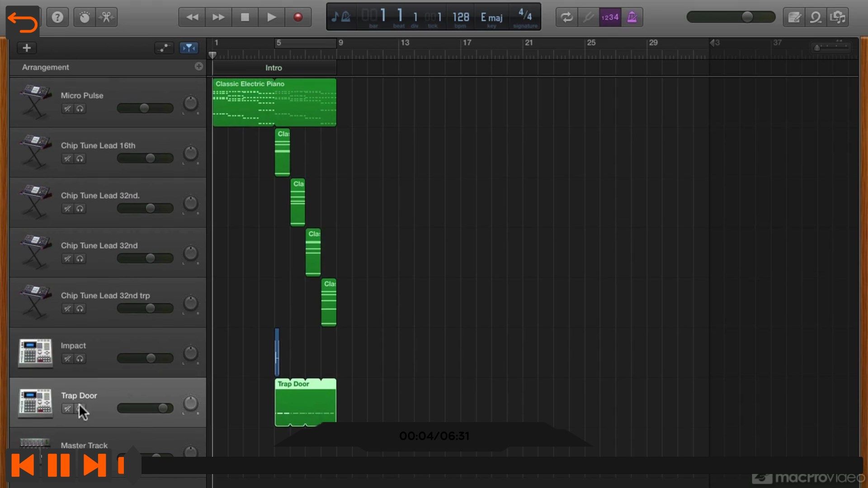Adjust the horizontal zoom slider
Viewport: 868px width, 488px height.
click(832, 47)
